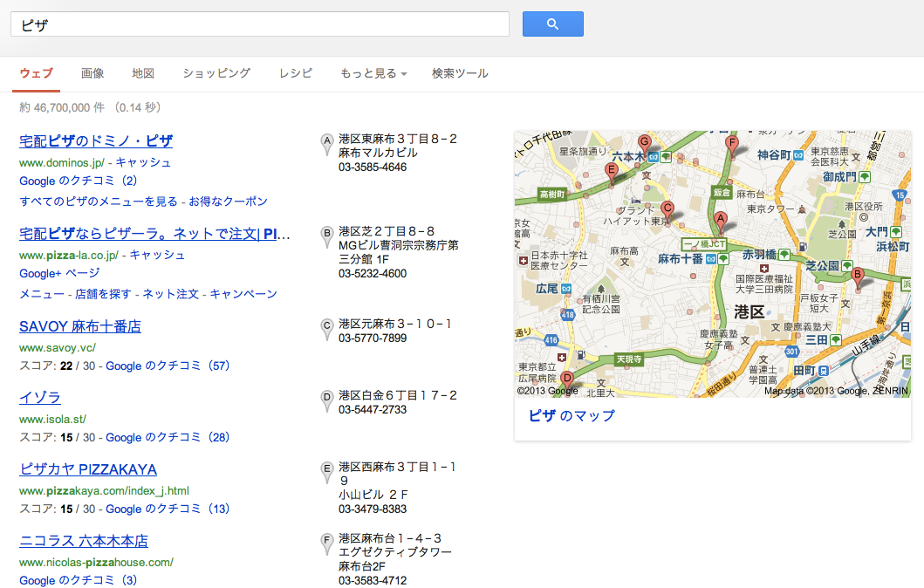
Task: Click list marker F beside the ニコラス address
Action: coord(327,544)
